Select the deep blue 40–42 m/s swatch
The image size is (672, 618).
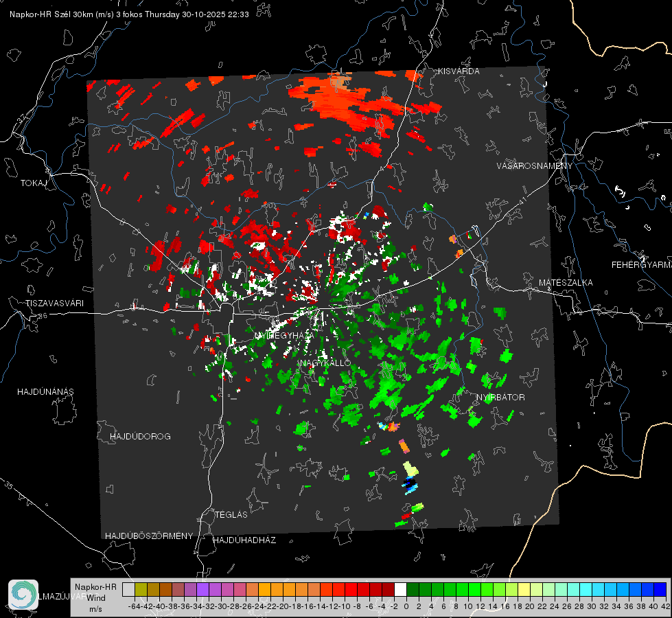tap(660, 589)
